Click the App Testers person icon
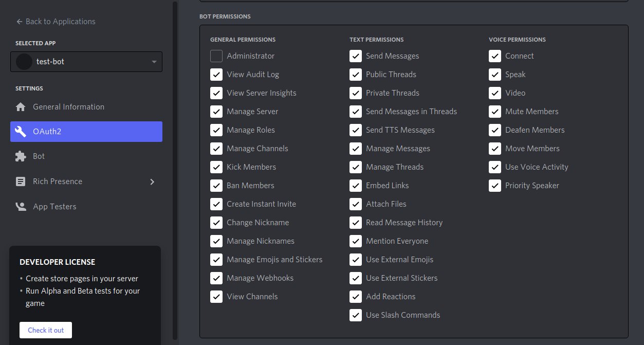The image size is (644, 345). tap(21, 207)
